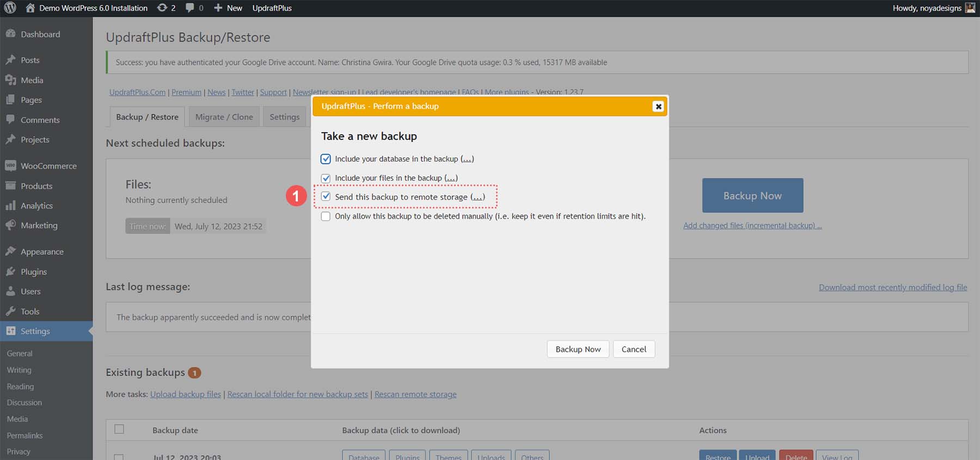Image resolution: width=980 pixels, height=460 pixels.
Task: Open Dashboard from the sidebar
Action: (x=40, y=34)
